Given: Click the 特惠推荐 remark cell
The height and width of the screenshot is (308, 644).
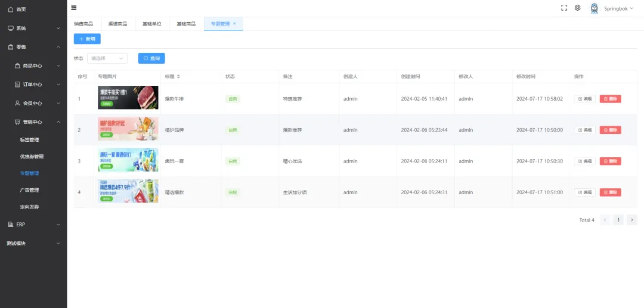Looking at the screenshot, I should click(292, 99).
